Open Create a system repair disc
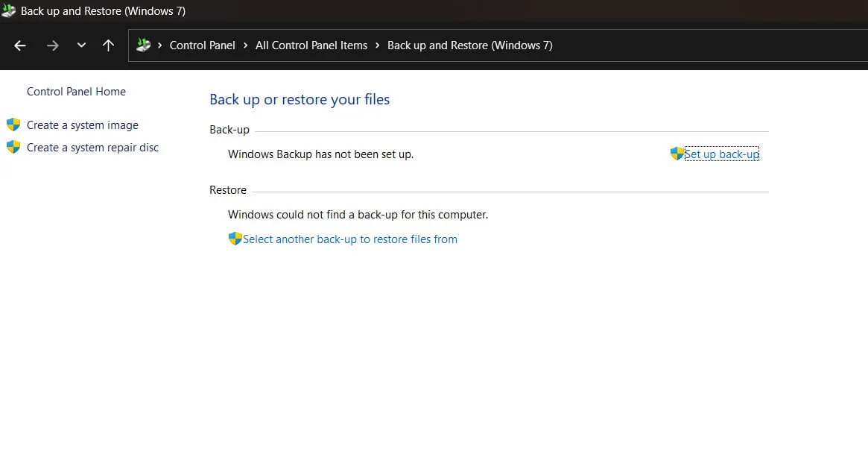 click(x=92, y=146)
